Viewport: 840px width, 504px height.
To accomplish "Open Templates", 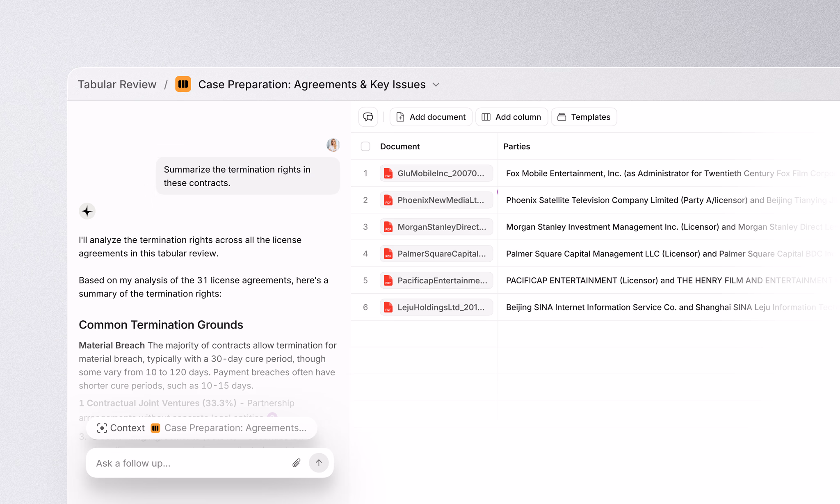I will 584,117.
